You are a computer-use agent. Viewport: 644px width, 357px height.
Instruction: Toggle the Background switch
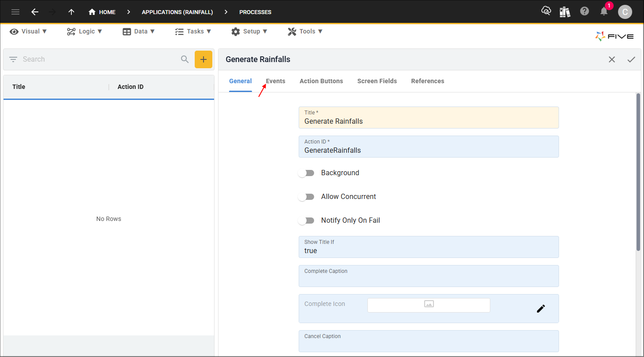coord(306,173)
